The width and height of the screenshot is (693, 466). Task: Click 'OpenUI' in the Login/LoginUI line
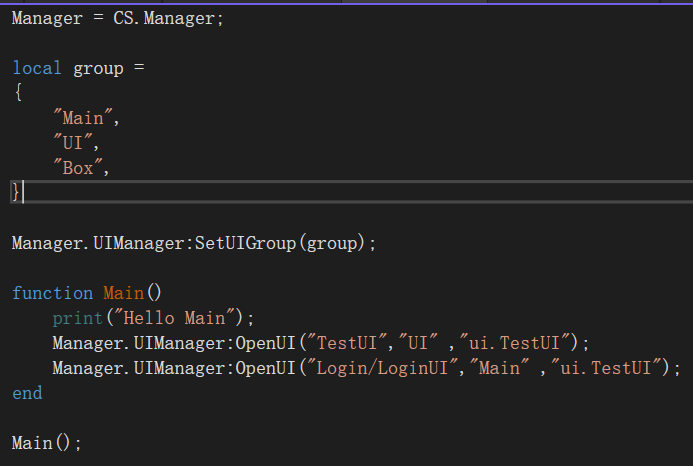(x=265, y=368)
